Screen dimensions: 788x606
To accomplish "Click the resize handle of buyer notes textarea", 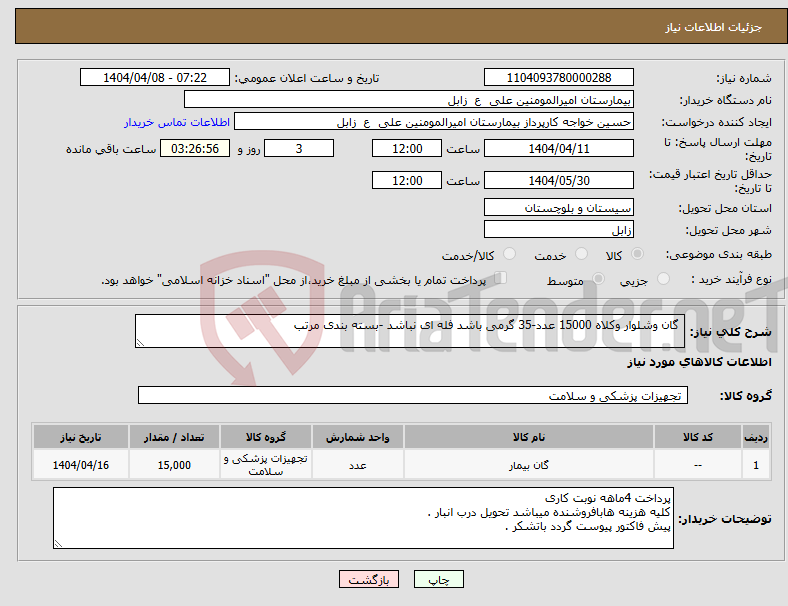I will point(58,544).
